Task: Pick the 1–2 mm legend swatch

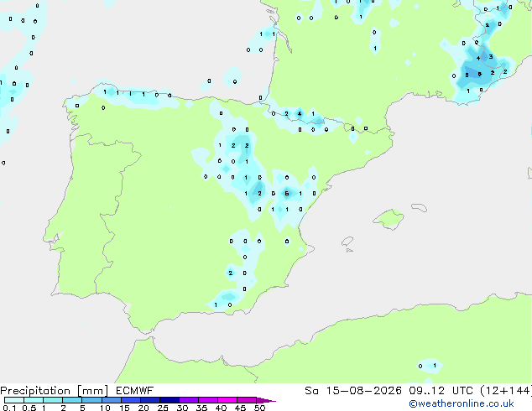Action: click(53, 400)
